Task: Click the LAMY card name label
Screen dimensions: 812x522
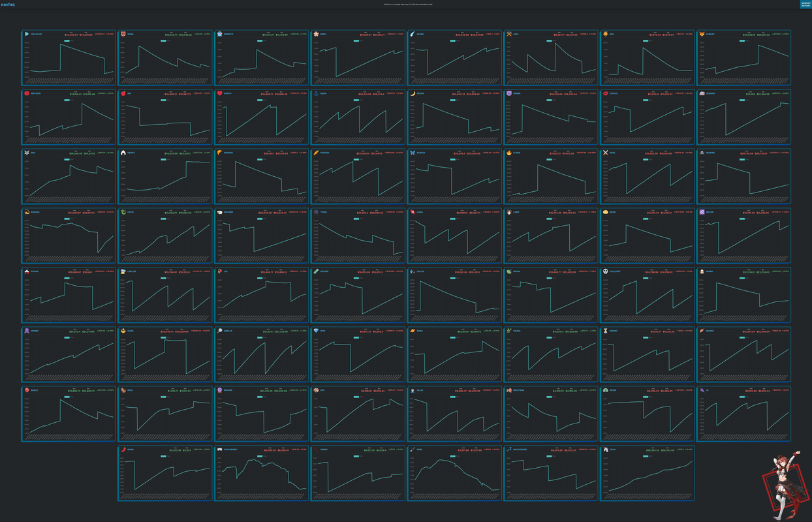Action: 516,212
